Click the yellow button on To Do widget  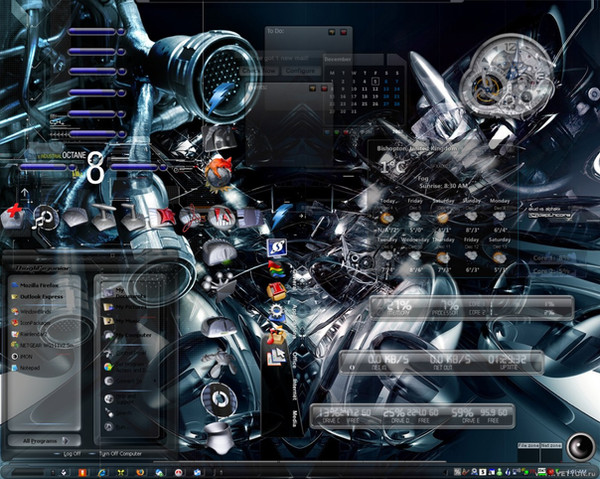(x=331, y=32)
